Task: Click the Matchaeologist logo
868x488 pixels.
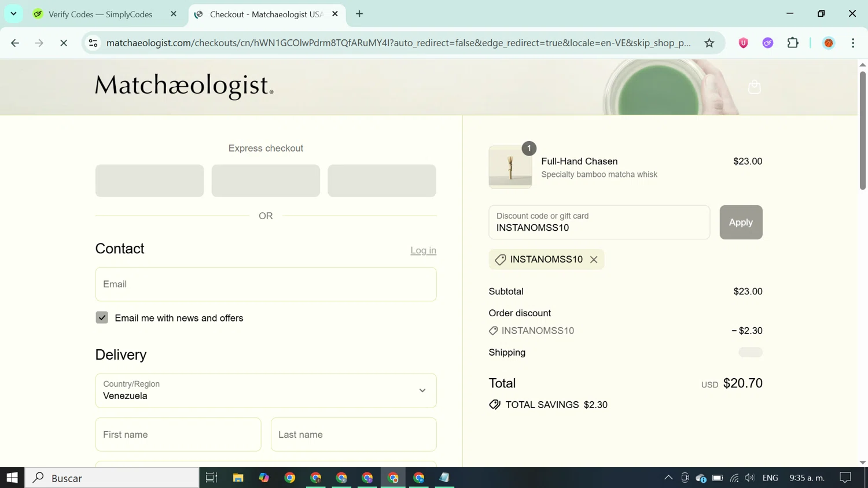Action: pyautogui.click(x=184, y=86)
